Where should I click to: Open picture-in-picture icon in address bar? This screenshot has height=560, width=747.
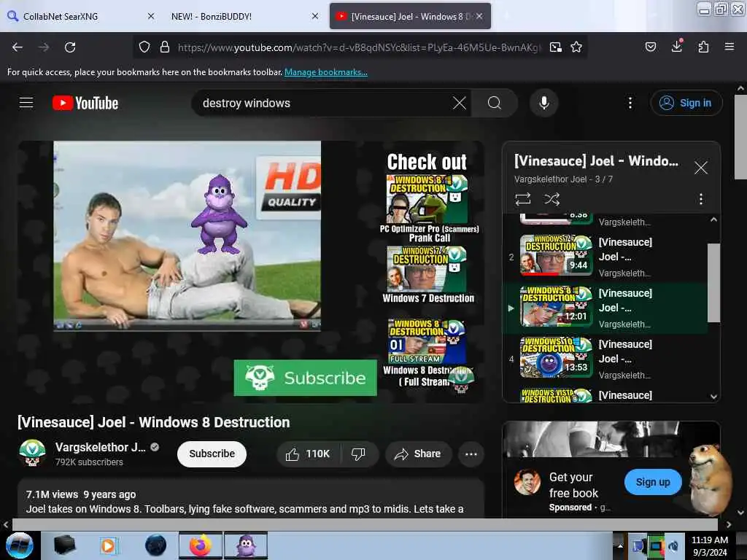555,47
